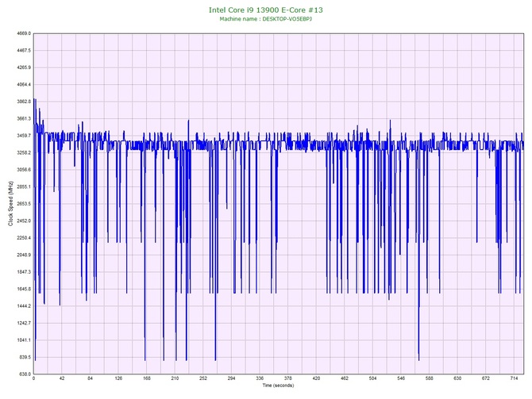Image resolution: width=532 pixels, height=399 pixels.
Task: Click the x-axis tick label 84
Action: click(x=90, y=378)
